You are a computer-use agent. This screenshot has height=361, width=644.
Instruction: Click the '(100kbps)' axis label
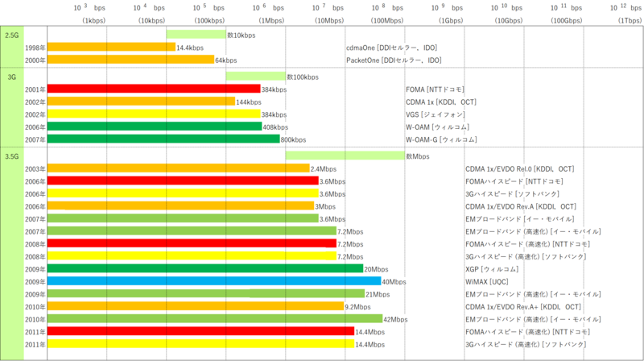click(x=209, y=21)
